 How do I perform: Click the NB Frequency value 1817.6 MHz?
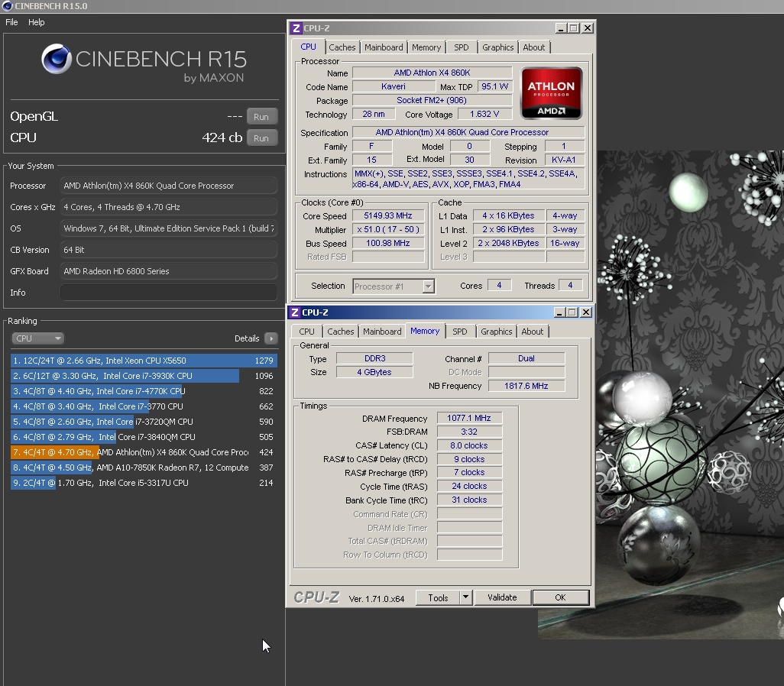tap(526, 386)
